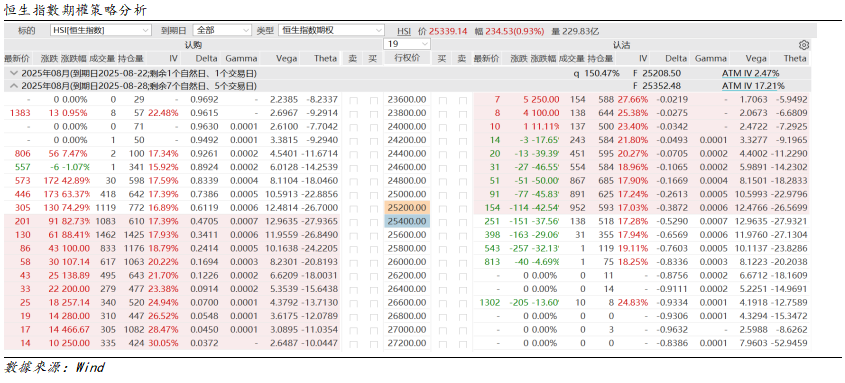
Task: Select the highlighted strike price 25400.00
Action: [407, 221]
